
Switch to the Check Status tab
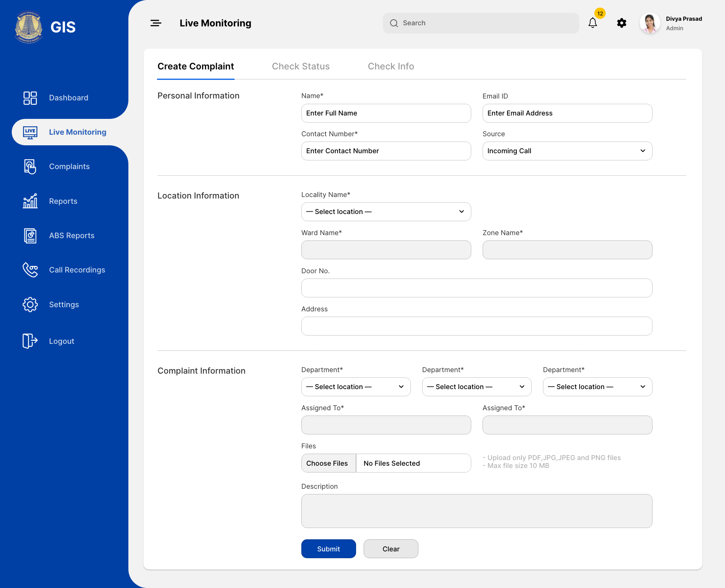(x=301, y=66)
